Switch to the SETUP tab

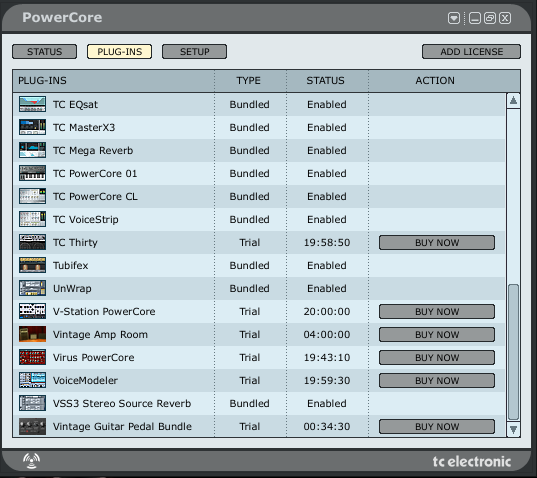195,51
